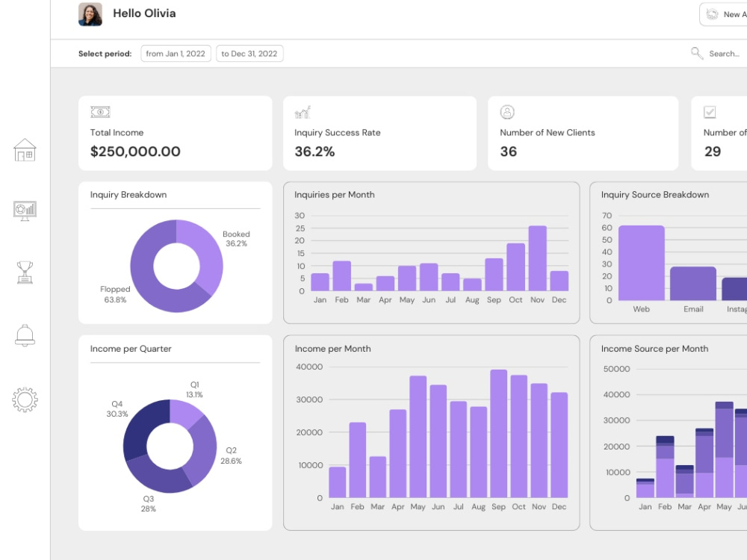The width and height of the screenshot is (747, 560).
Task: Select the trophy icon in sidebar
Action: 25,273
